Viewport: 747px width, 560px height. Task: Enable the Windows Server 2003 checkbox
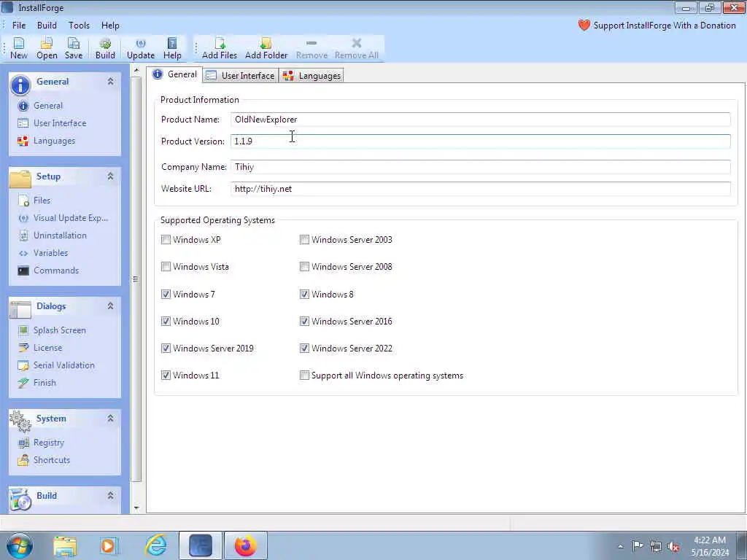tap(304, 240)
